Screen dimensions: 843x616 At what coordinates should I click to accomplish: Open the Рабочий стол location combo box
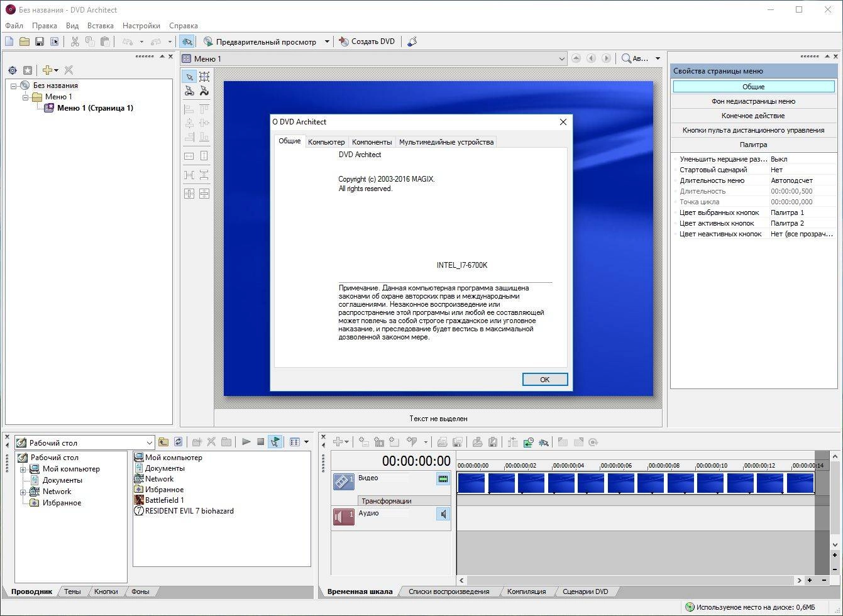(x=85, y=443)
